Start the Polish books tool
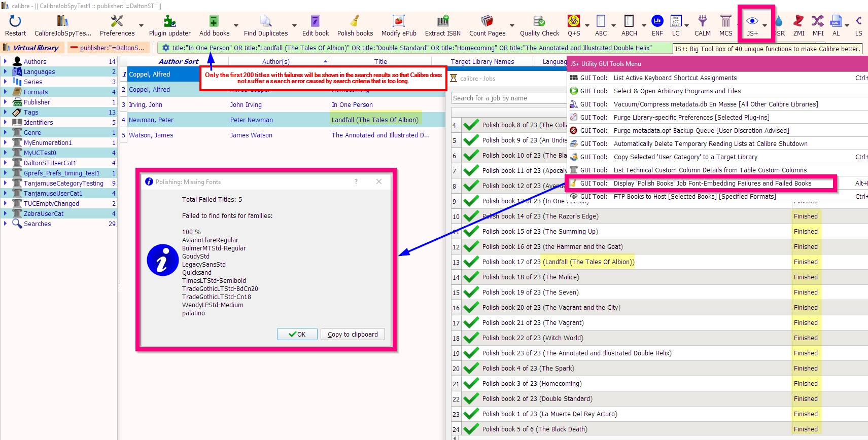The height and width of the screenshot is (440, 868). pos(355,21)
